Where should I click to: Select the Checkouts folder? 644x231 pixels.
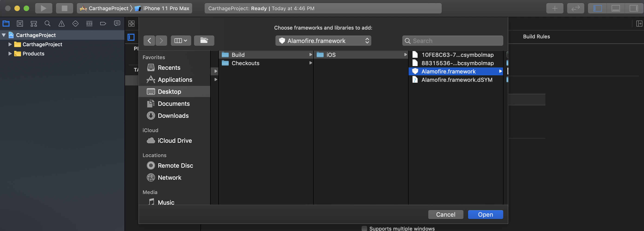[x=266, y=63]
